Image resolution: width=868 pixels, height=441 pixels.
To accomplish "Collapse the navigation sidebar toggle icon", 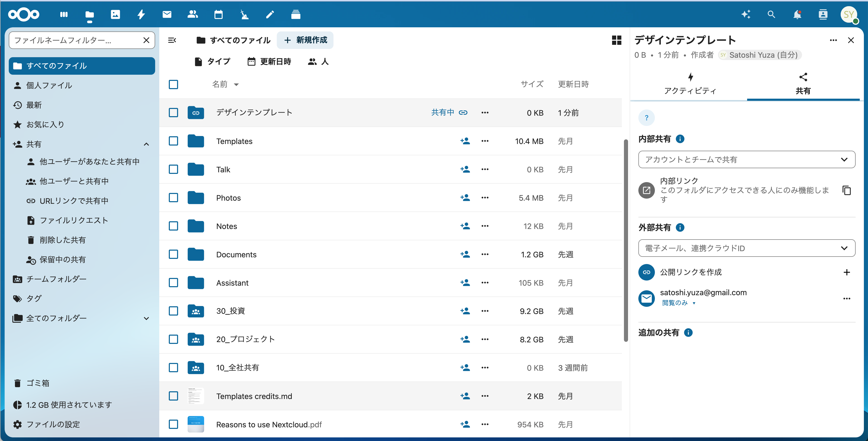I will [172, 40].
